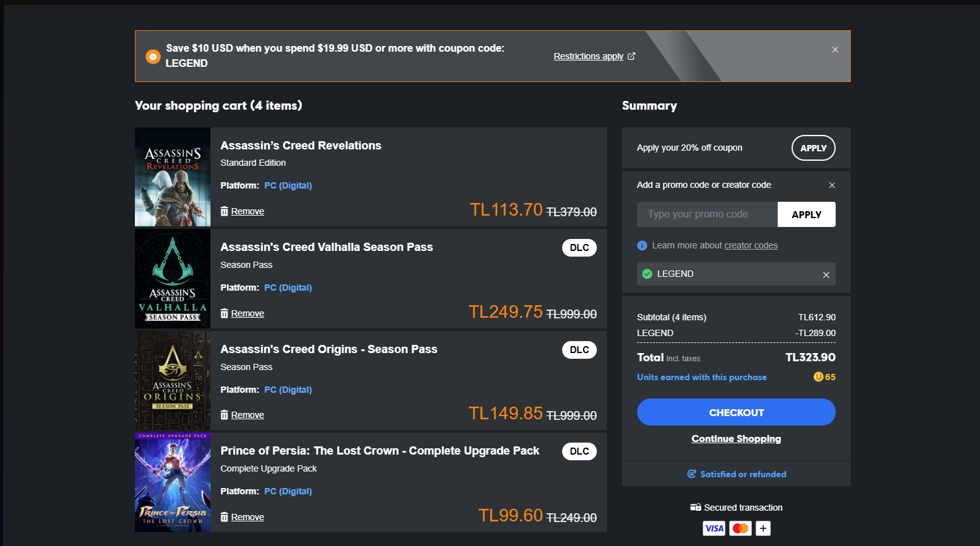Click the -TL289.00 LEGEND discount amount

(x=816, y=333)
